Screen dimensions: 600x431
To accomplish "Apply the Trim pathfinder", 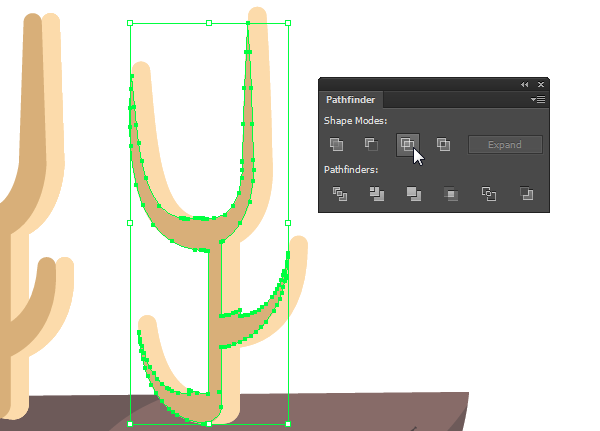I will coord(377,194).
